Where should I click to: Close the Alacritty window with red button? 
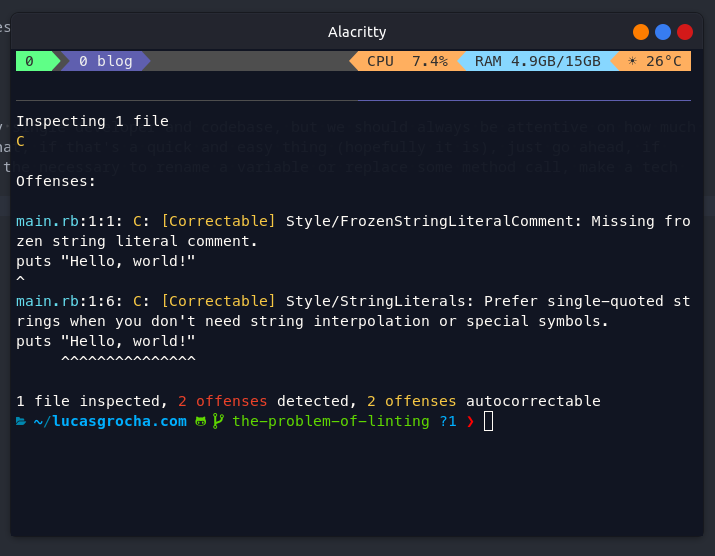coord(685,32)
